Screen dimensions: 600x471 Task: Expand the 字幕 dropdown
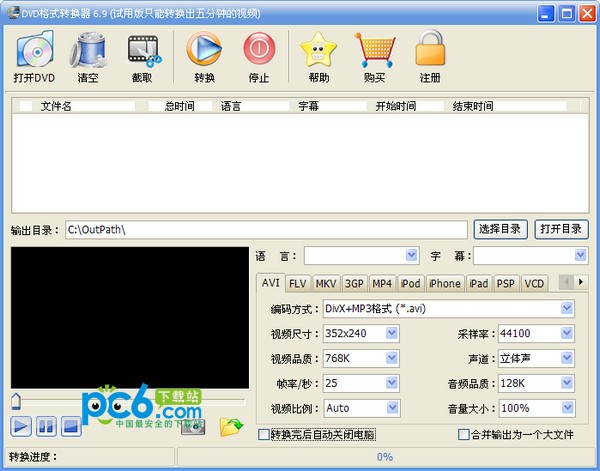point(580,255)
